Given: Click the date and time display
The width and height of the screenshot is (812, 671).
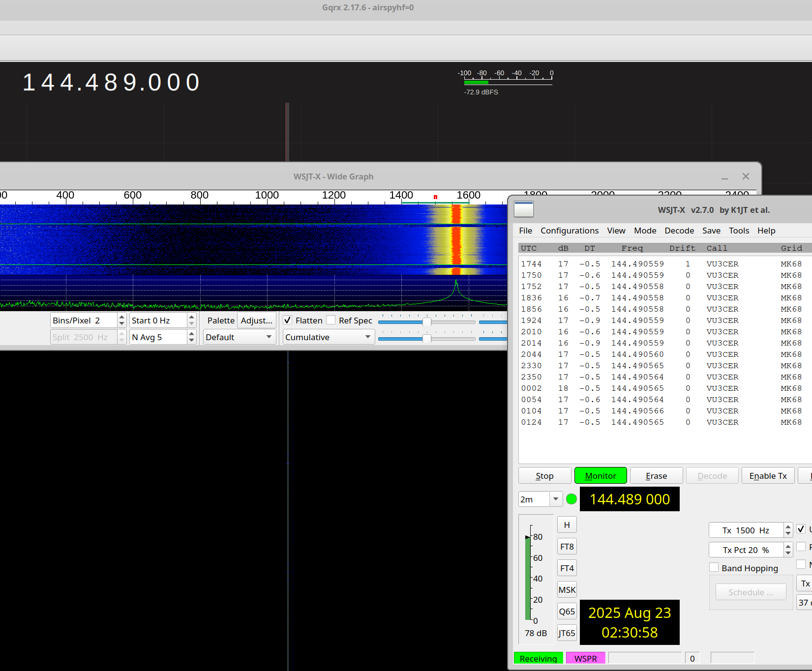Looking at the screenshot, I should (630, 622).
